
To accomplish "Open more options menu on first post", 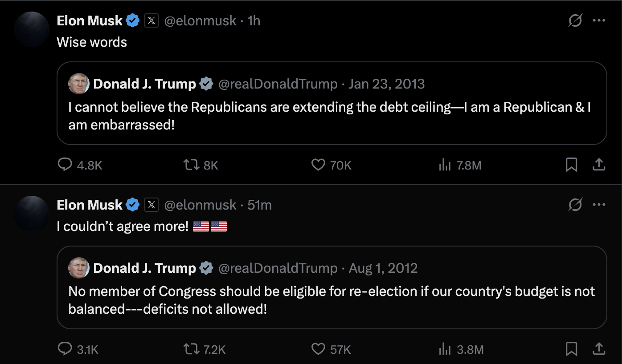I will pyautogui.click(x=599, y=20).
